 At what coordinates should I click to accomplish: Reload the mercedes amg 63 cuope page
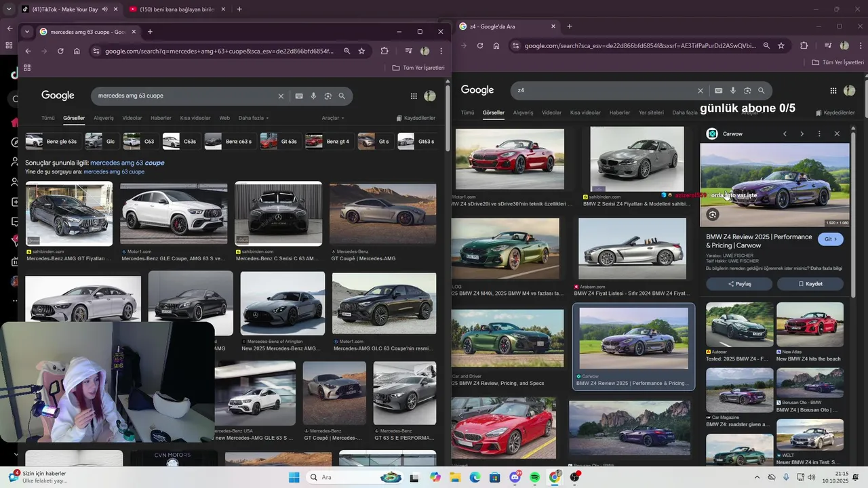click(60, 51)
